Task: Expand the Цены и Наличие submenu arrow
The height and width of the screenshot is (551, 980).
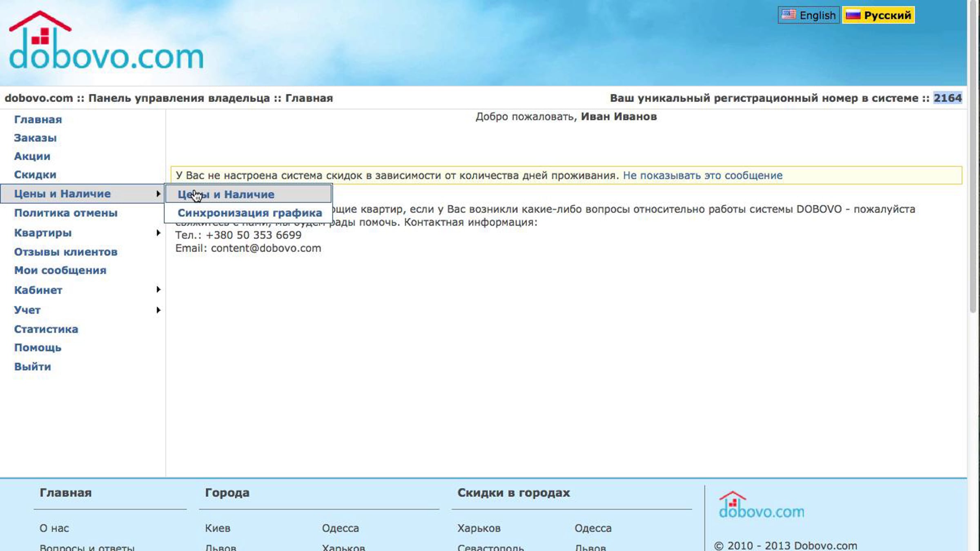Action: coord(158,193)
